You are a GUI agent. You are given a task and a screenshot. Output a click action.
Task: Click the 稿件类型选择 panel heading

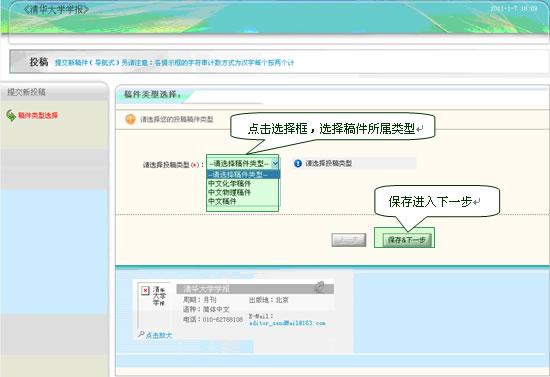click(152, 94)
